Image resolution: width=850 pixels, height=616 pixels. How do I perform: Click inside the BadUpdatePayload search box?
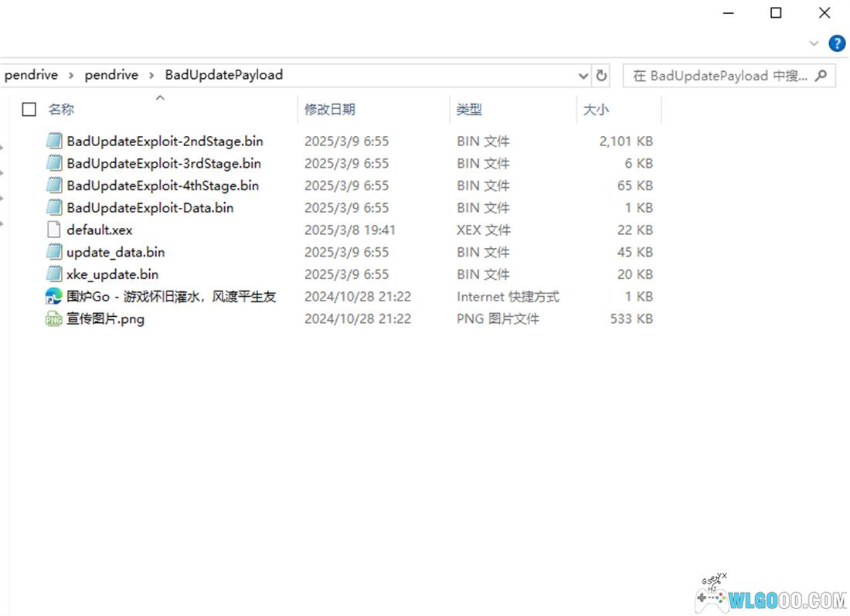click(719, 76)
